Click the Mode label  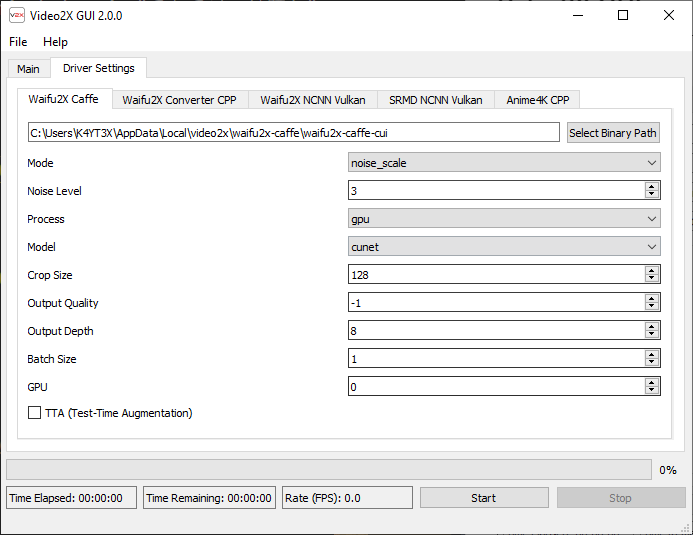pyautogui.click(x=40, y=163)
